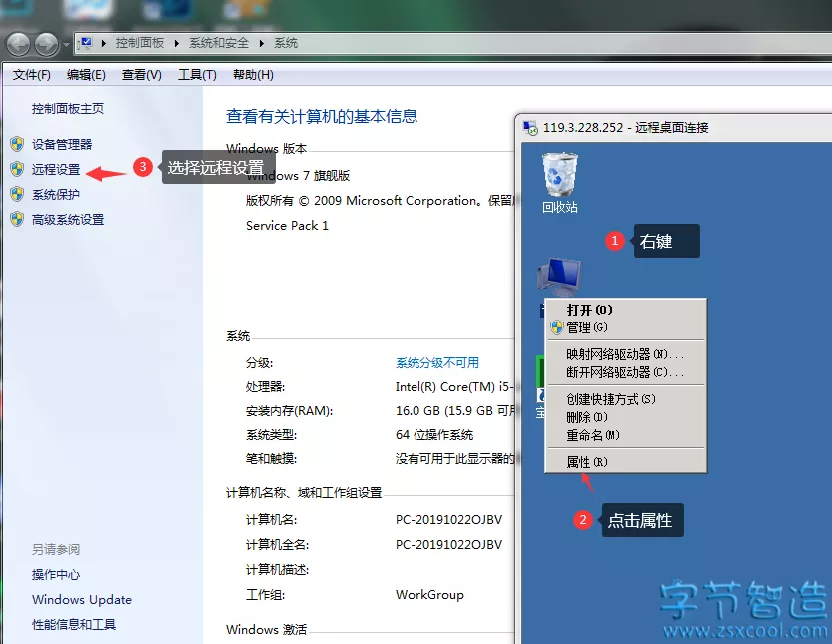Click WorkGroup workgroup value
Image resolution: width=832 pixels, height=644 pixels.
coord(429,594)
